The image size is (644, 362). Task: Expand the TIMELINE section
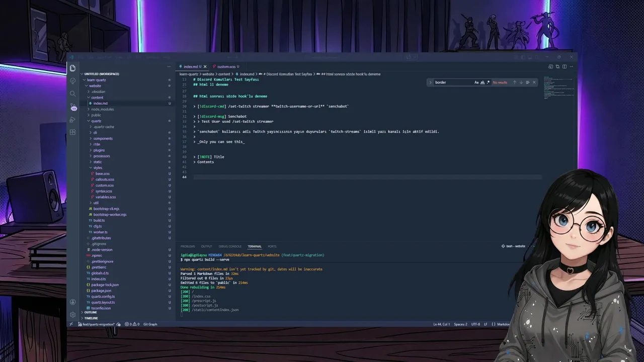91,318
